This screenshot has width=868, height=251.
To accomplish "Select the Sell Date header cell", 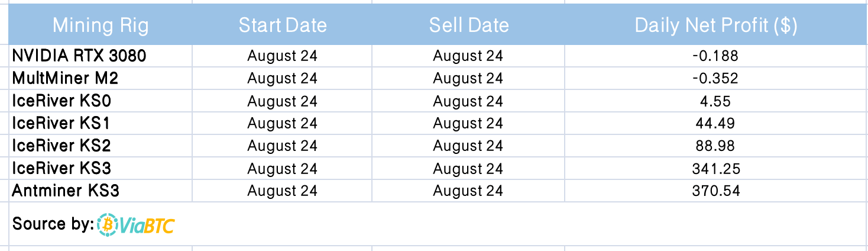I will point(468,25).
